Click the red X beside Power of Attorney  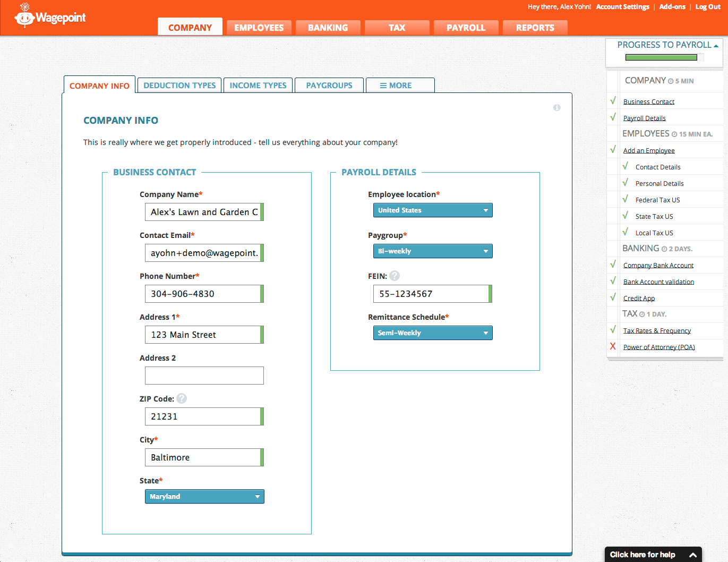click(613, 346)
